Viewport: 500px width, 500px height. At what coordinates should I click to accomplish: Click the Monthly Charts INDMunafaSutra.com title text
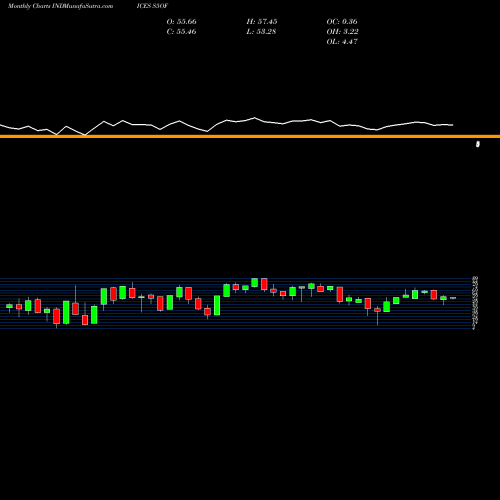(x=60, y=6)
